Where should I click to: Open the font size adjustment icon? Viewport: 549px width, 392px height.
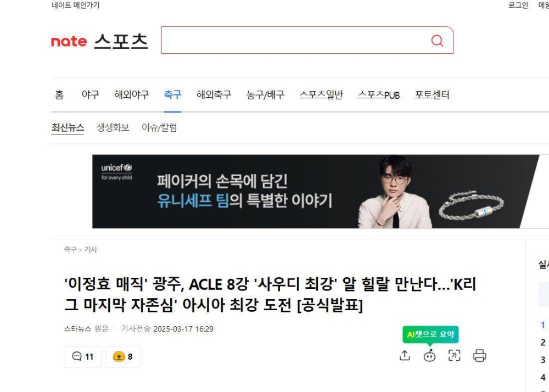click(x=454, y=356)
